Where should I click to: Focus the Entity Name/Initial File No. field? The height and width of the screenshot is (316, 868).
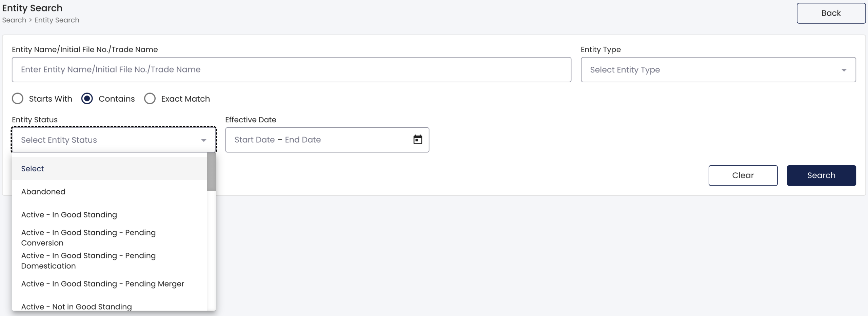point(291,69)
